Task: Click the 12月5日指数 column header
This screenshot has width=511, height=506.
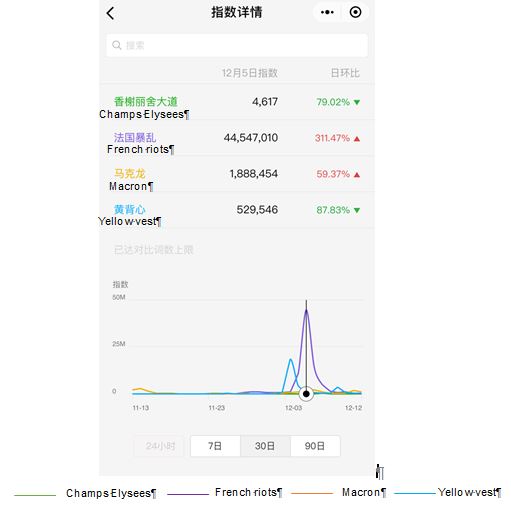Action: click(250, 73)
